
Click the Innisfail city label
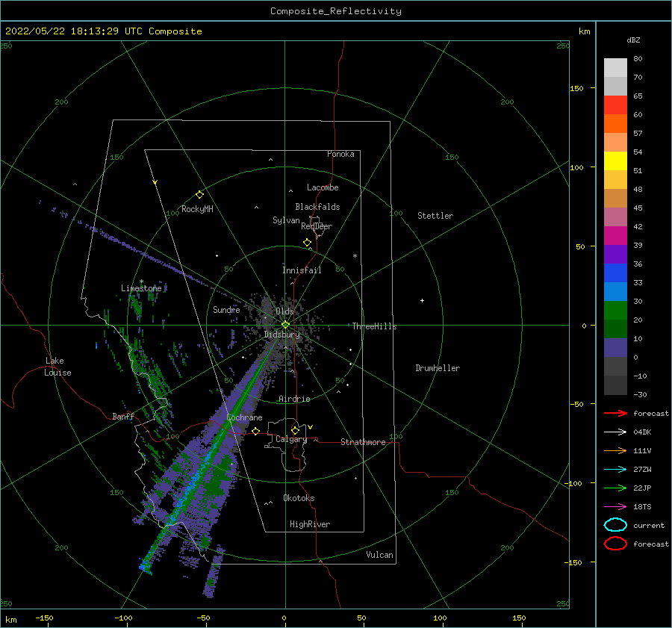pos(302,270)
